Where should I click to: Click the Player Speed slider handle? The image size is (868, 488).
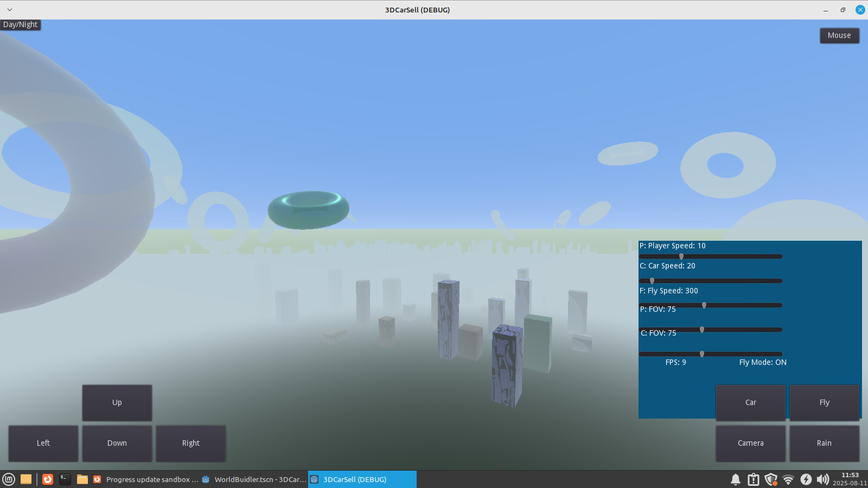(x=681, y=256)
